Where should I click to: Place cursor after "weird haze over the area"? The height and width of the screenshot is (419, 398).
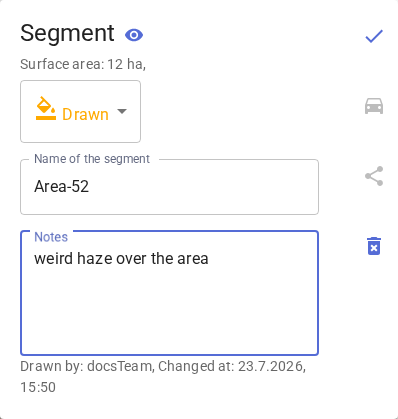[x=209, y=259]
